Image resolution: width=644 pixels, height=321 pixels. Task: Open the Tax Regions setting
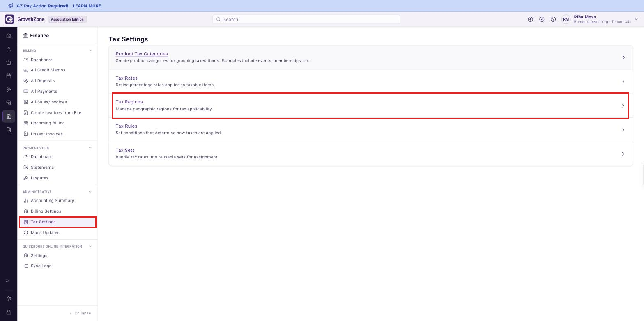(370, 105)
